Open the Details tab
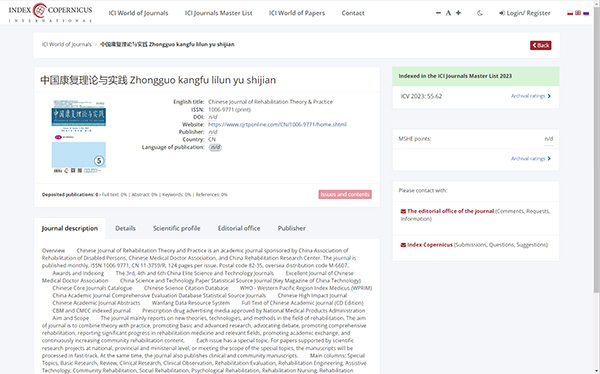600x374 pixels. [126, 228]
